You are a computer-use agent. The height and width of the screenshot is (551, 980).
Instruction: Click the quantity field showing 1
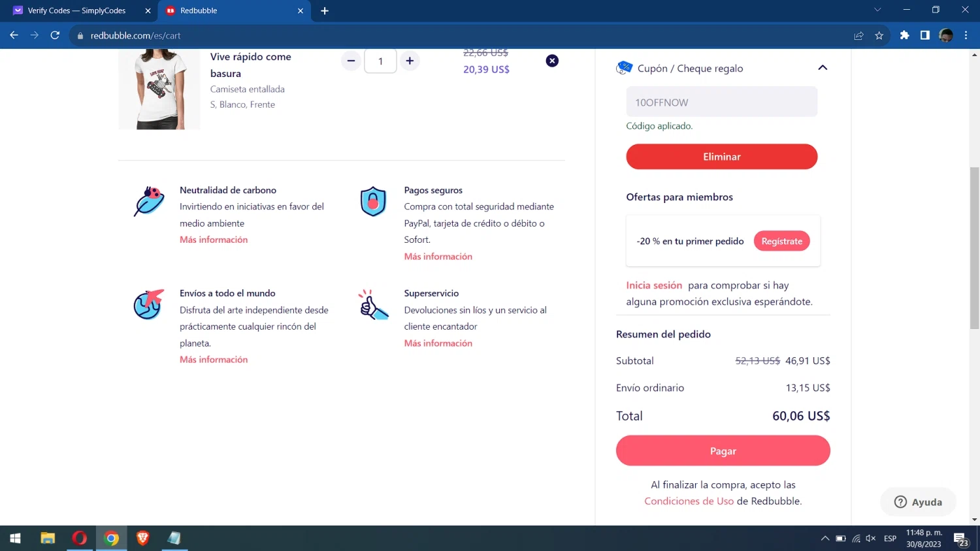coord(380,61)
